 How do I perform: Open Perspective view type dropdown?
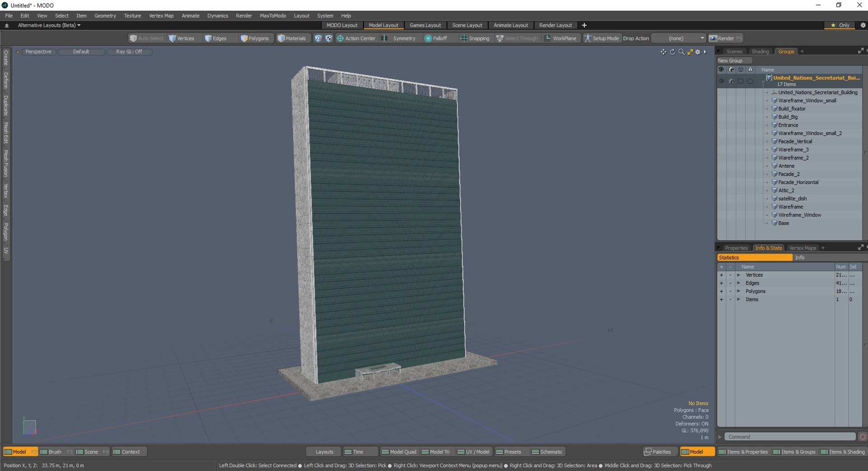[x=38, y=52]
